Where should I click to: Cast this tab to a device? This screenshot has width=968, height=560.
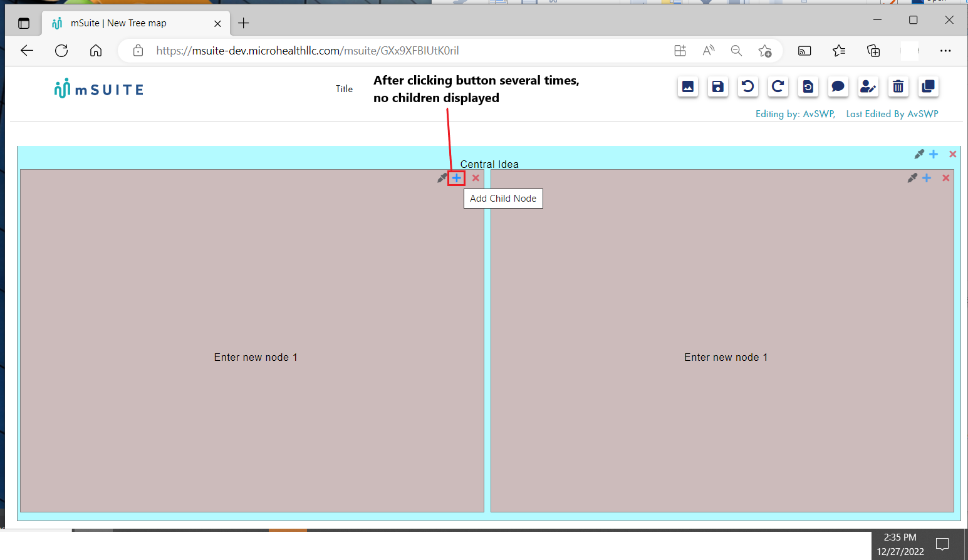point(804,51)
